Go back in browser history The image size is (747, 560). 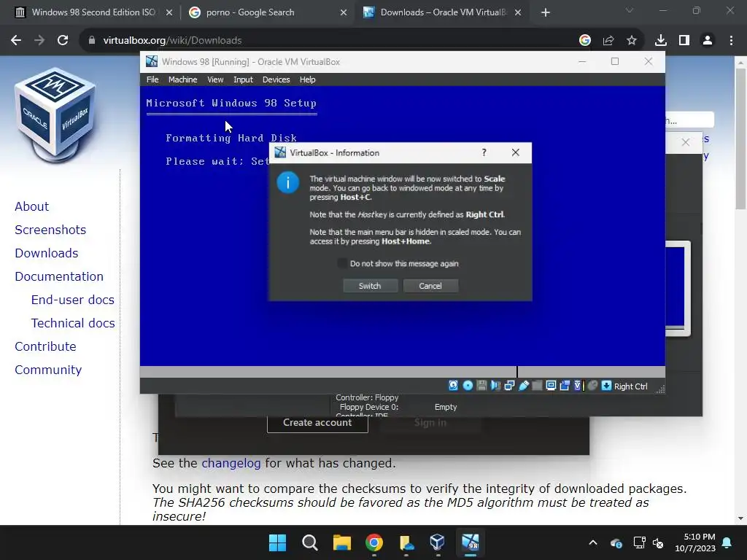tap(16, 41)
